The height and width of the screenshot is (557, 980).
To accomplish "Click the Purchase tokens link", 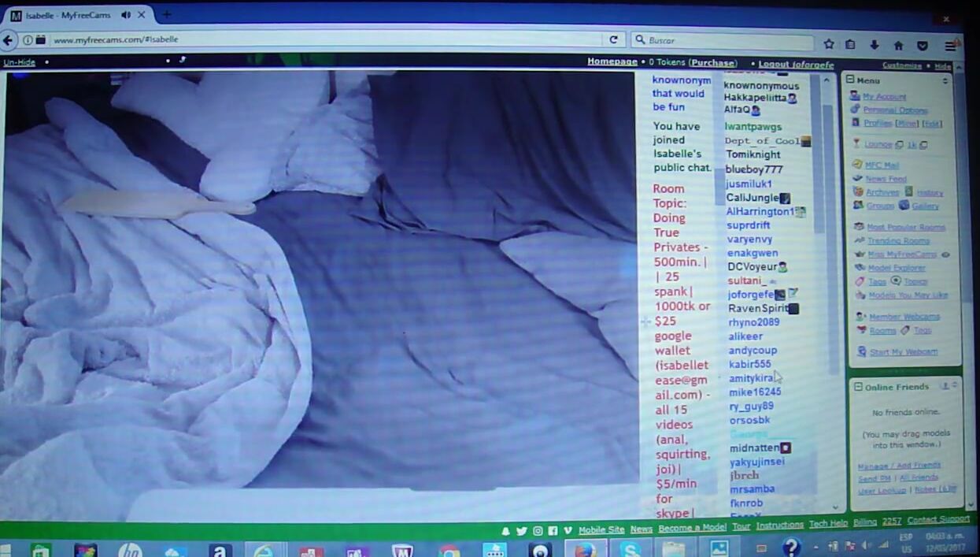I will (x=712, y=62).
